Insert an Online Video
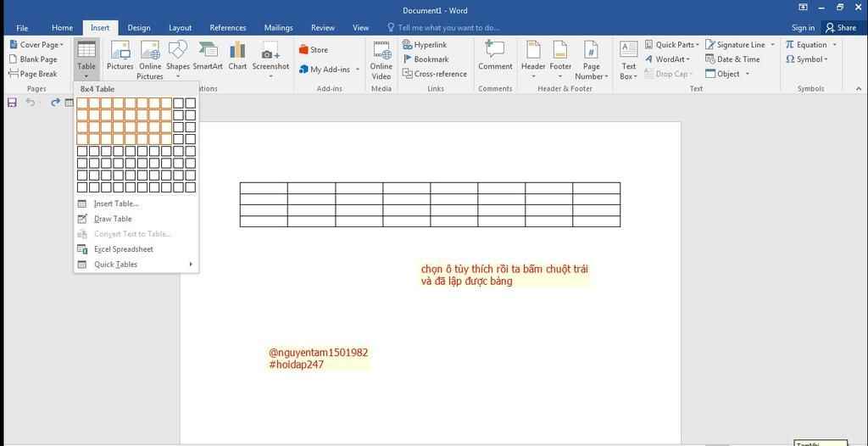 [x=381, y=60]
